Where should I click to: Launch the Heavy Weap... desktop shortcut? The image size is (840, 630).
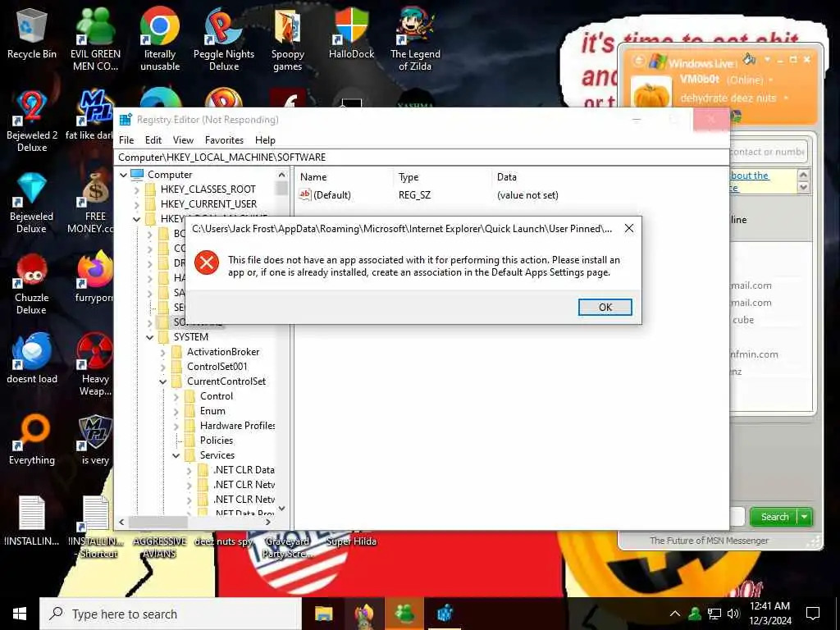click(x=95, y=364)
